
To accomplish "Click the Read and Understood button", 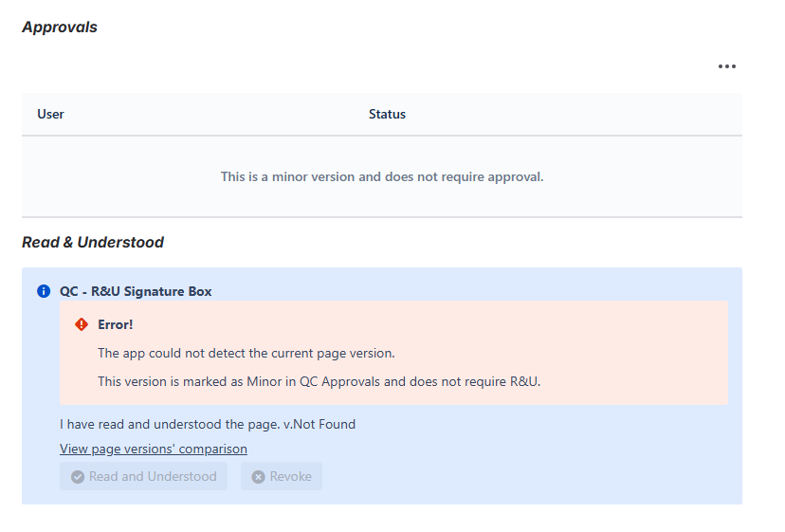I will (143, 476).
